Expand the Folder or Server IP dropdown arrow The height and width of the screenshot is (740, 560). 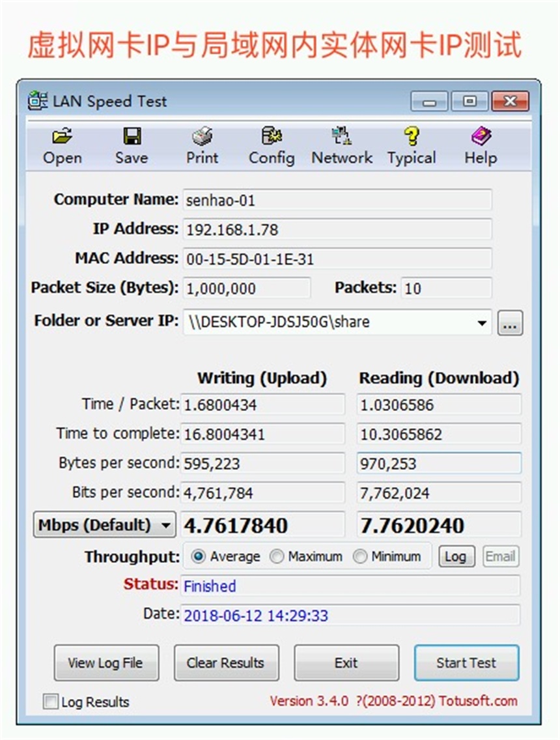482,323
